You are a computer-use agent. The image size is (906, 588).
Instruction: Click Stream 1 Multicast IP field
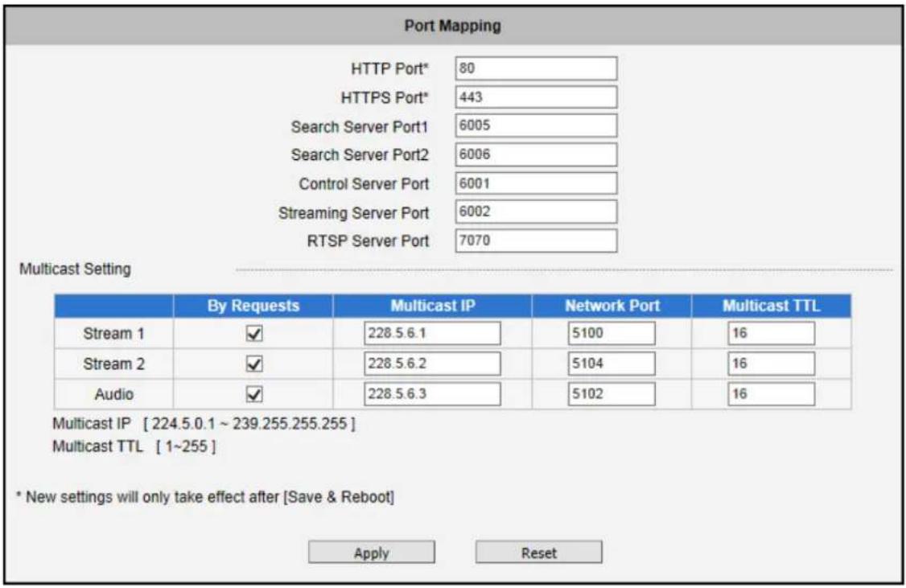432,333
